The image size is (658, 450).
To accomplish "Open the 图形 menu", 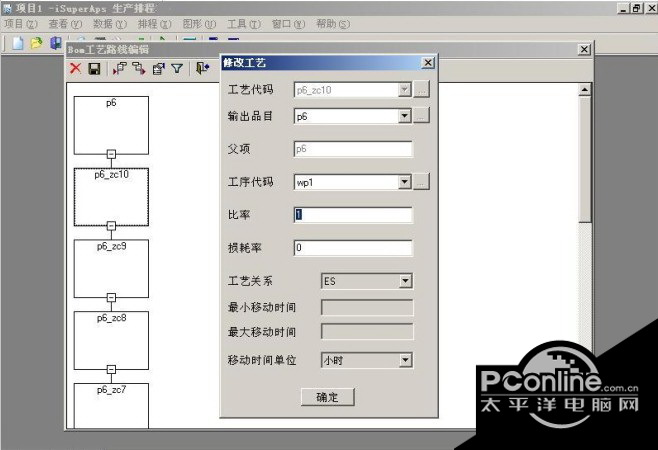I will point(199,24).
